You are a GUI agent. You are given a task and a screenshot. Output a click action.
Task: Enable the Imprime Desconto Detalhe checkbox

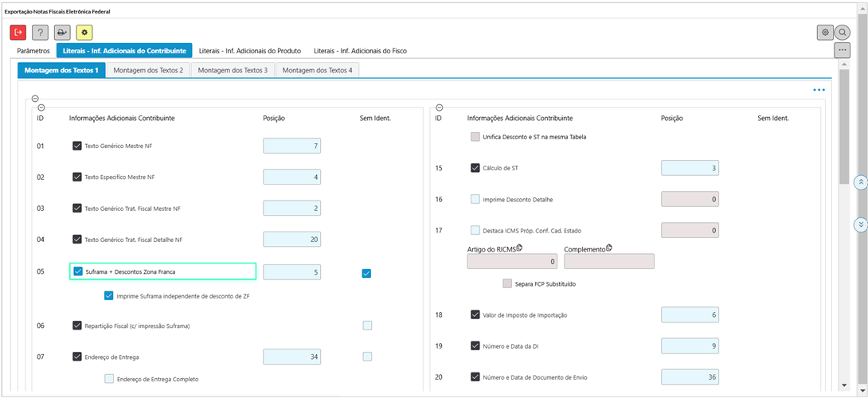pos(475,199)
